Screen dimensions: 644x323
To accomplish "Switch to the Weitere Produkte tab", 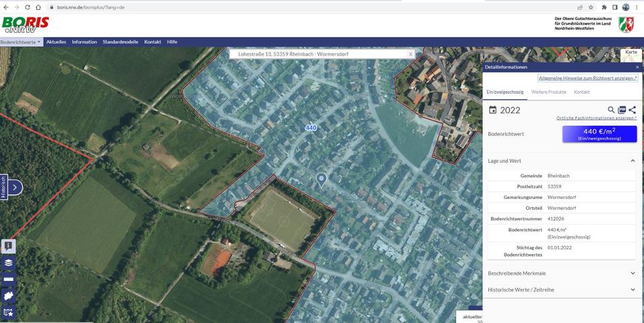I will [x=548, y=92].
